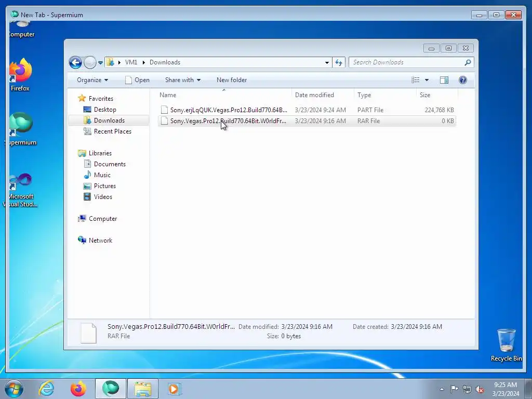The image size is (532, 399).
Task: Change your view using the view icon
Action: click(x=416, y=80)
